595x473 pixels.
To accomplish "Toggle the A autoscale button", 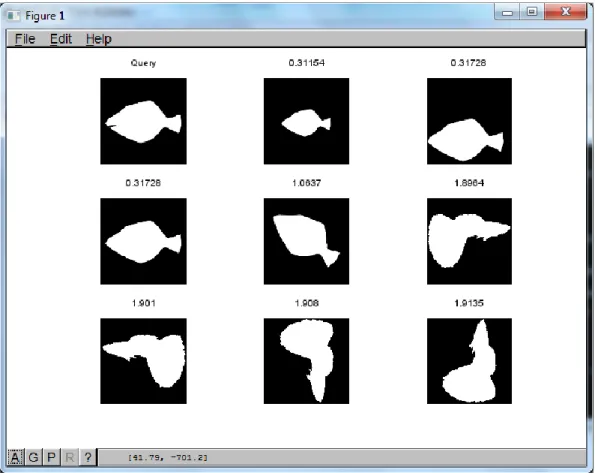I will pyautogui.click(x=15, y=457).
